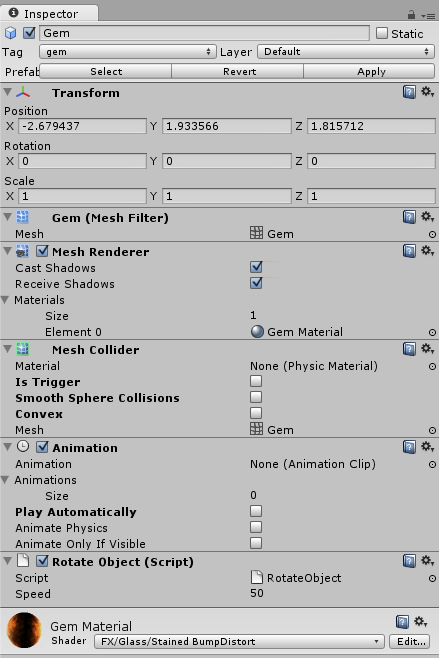The height and width of the screenshot is (658, 439).
Task: Open Mesh Collider help icon
Action: (x=409, y=349)
